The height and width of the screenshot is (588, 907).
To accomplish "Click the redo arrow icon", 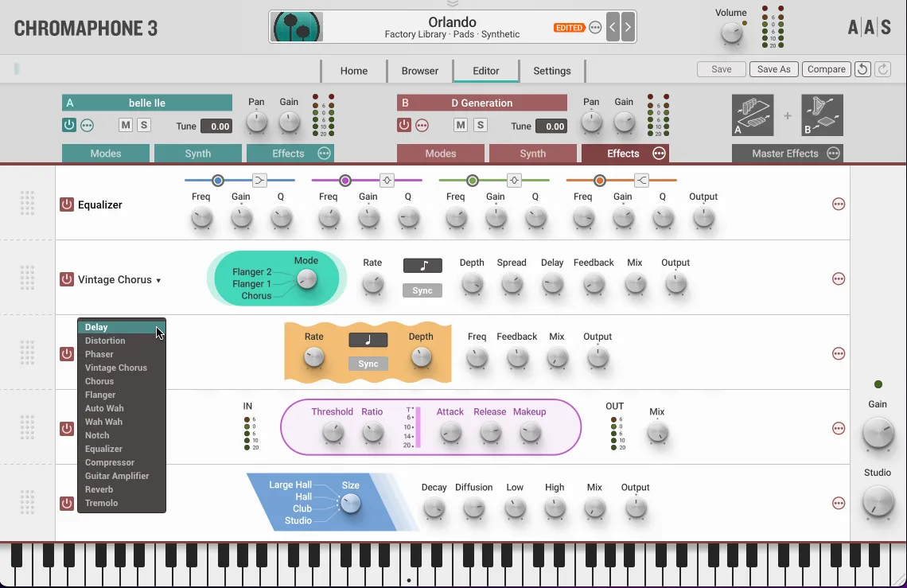I will (882, 69).
